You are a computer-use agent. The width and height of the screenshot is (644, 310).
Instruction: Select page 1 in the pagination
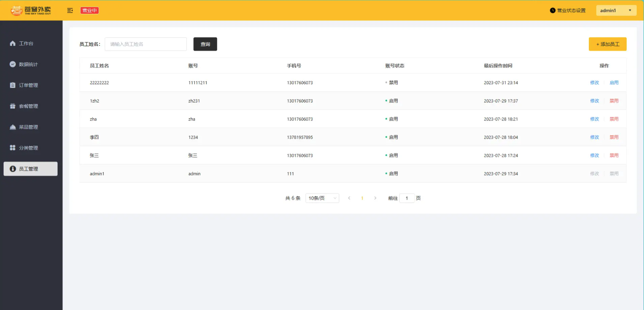[362, 198]
